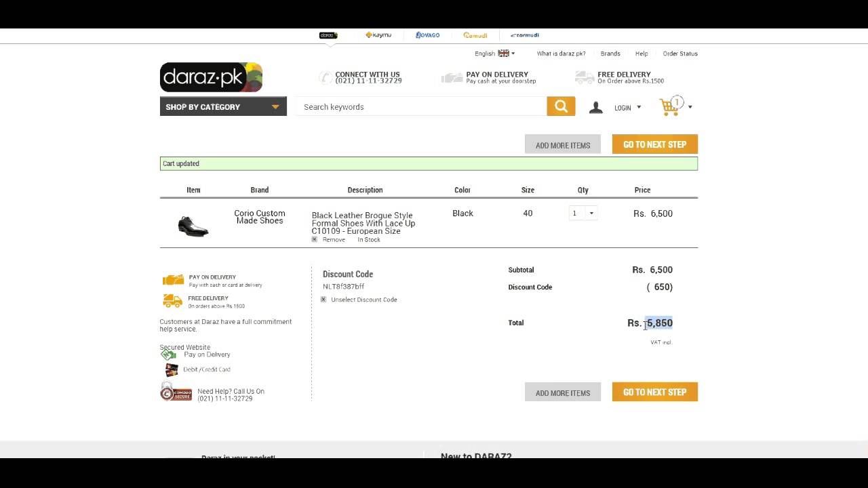Click the VAT incl. label

point(661,342)
